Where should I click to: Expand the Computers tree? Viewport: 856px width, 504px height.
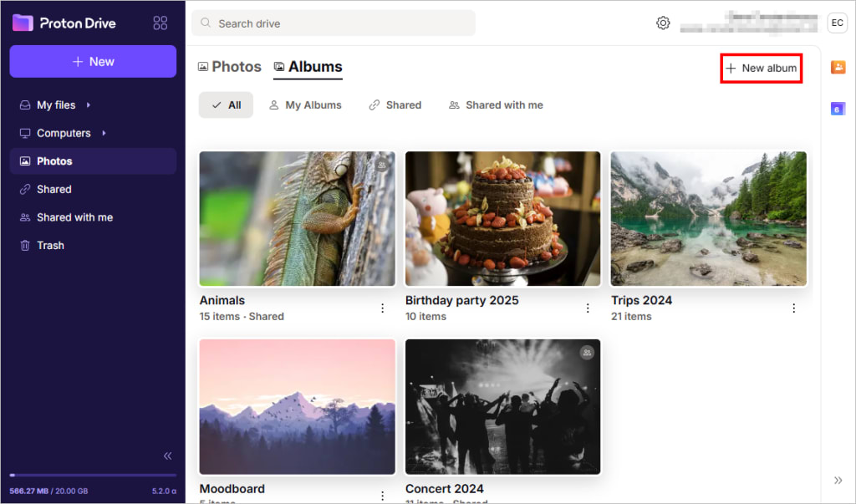[103, 133]
